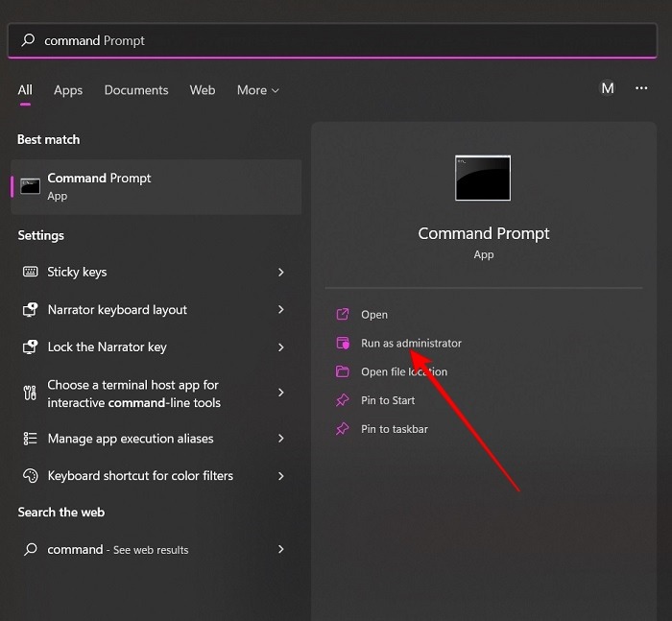Image resolution: width=672 pixels, height=621 pixels.
Task: Click the M user profile avatar
Action: 607,88
